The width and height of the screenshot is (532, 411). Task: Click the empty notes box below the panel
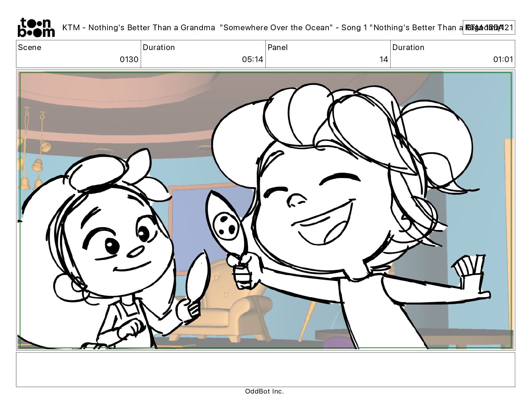point(265,369)
